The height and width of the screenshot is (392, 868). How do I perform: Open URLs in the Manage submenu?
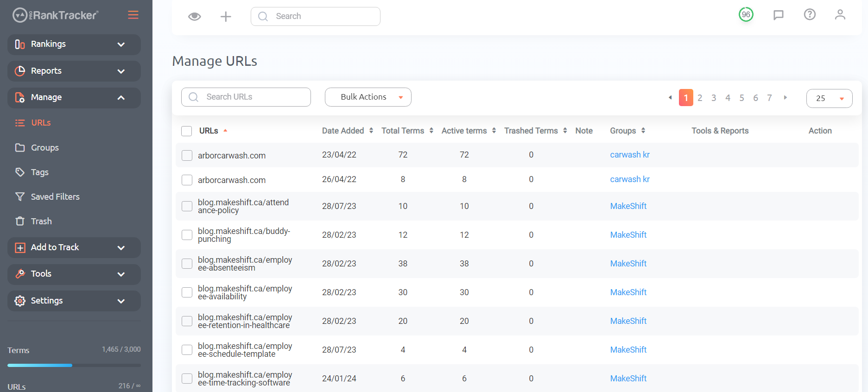[41, 123]
